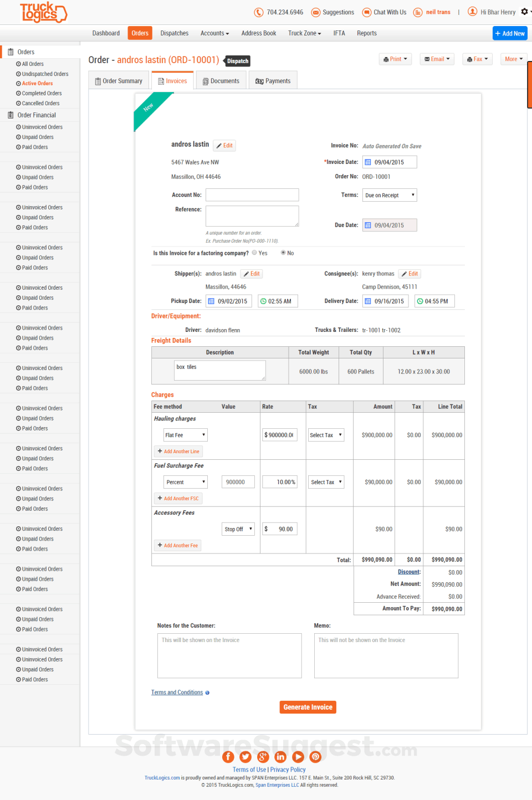Click the Notes for the Customer text area
The image size is (532, 800).
[x=229, y=656]
